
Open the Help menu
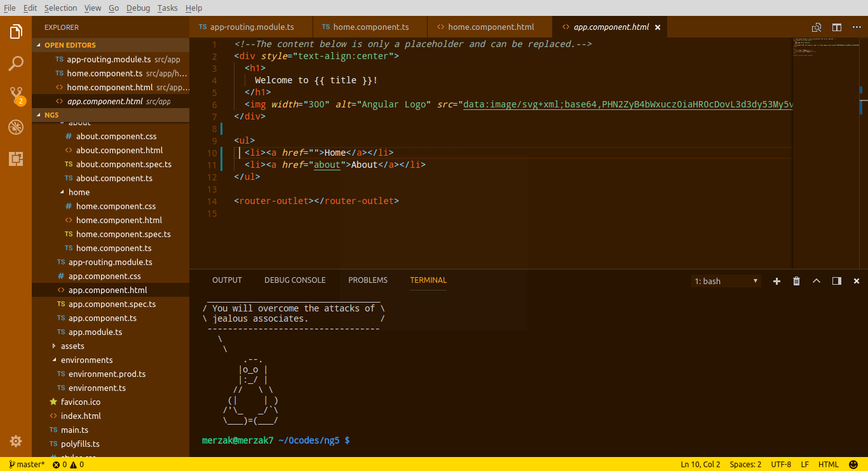click(194, 8)
